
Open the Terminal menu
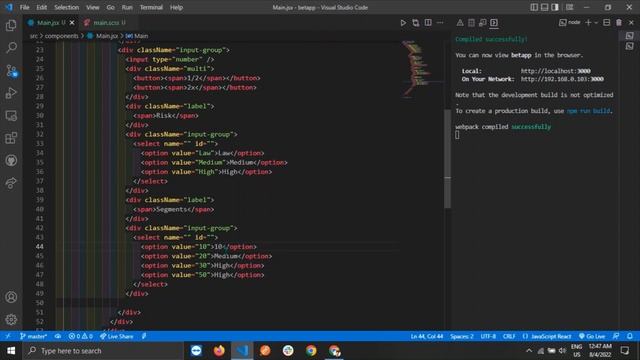coord(151,7)
